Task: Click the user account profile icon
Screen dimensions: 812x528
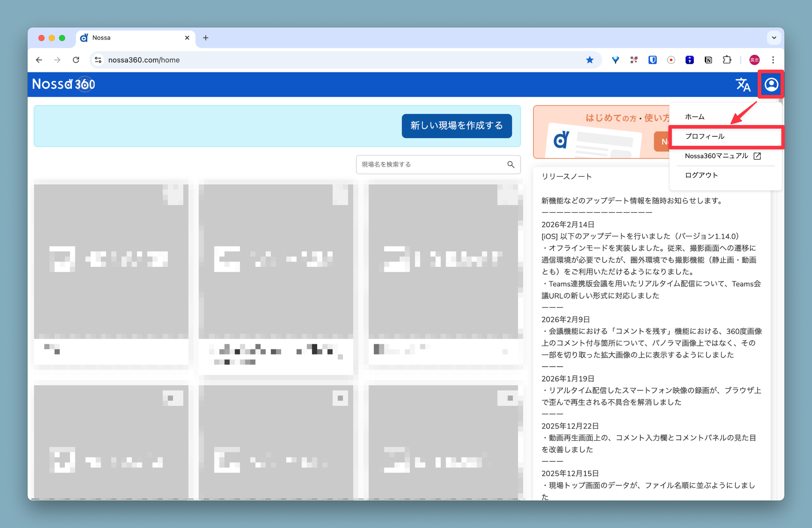Action: pyautogui.click(x=771, y=84)
